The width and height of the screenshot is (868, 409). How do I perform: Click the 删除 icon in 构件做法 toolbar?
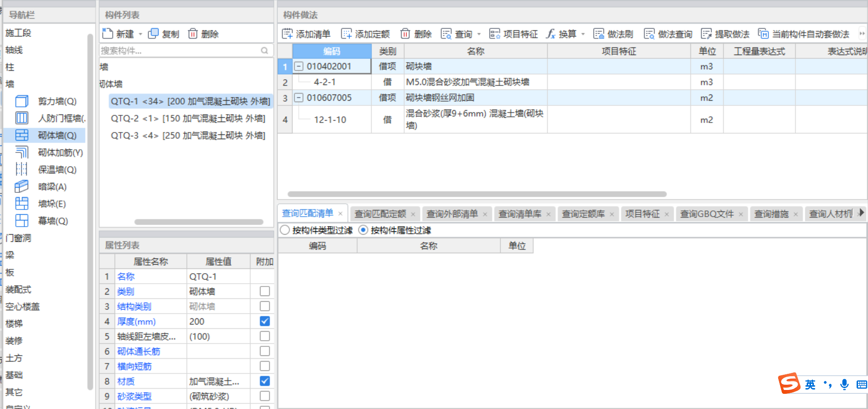point(405,34)
